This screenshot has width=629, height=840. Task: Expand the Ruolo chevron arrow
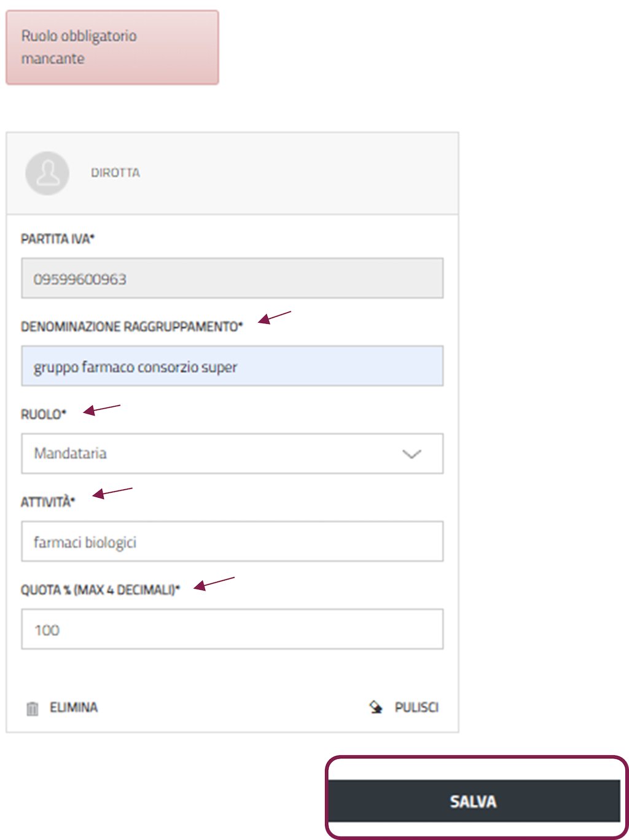[x=411, y=454]
